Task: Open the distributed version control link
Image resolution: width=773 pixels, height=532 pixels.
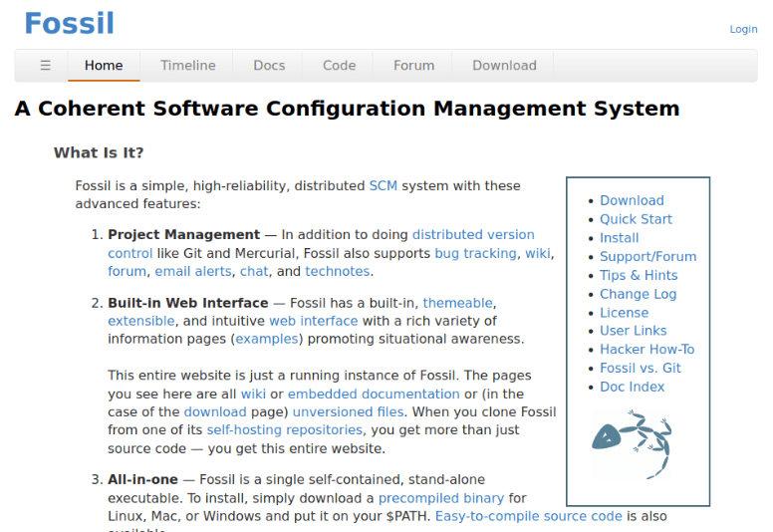Action: 473,235
